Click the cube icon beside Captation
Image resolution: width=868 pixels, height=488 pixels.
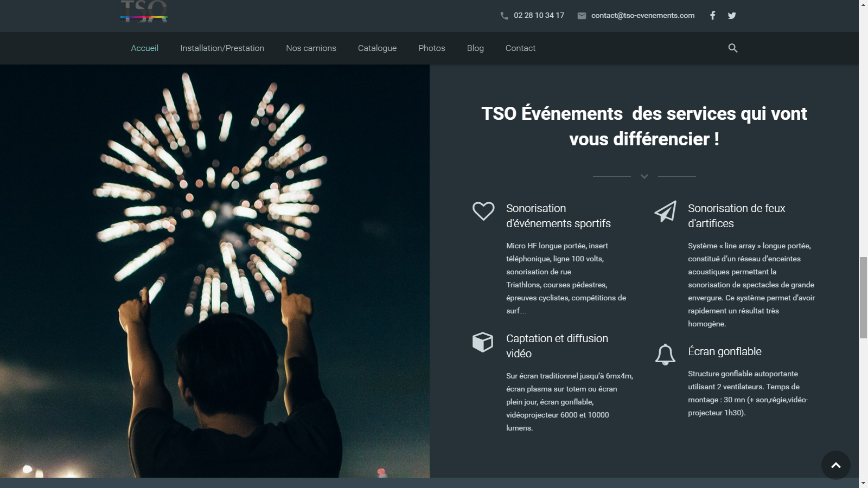click(x=482, y=342)
